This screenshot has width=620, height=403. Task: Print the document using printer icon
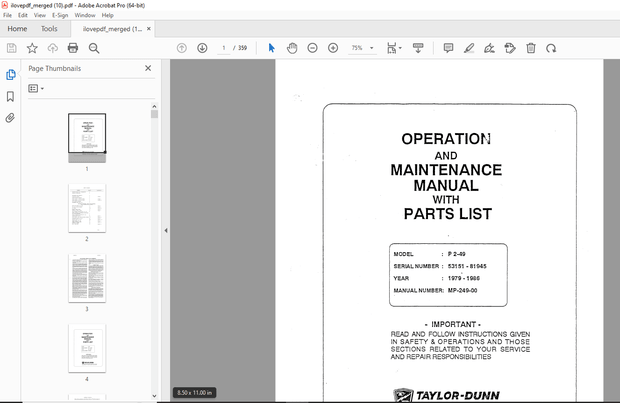73,48
